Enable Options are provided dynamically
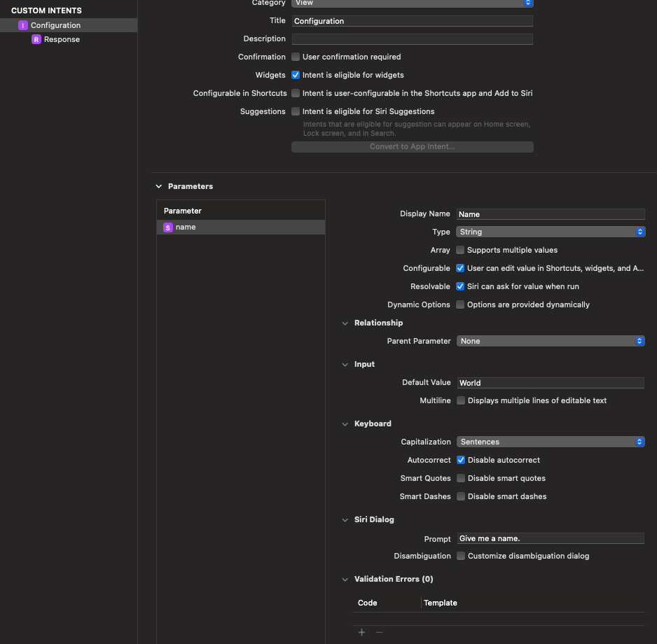The width and height of the screenshot is (657, 644). (x=460, y=304)
